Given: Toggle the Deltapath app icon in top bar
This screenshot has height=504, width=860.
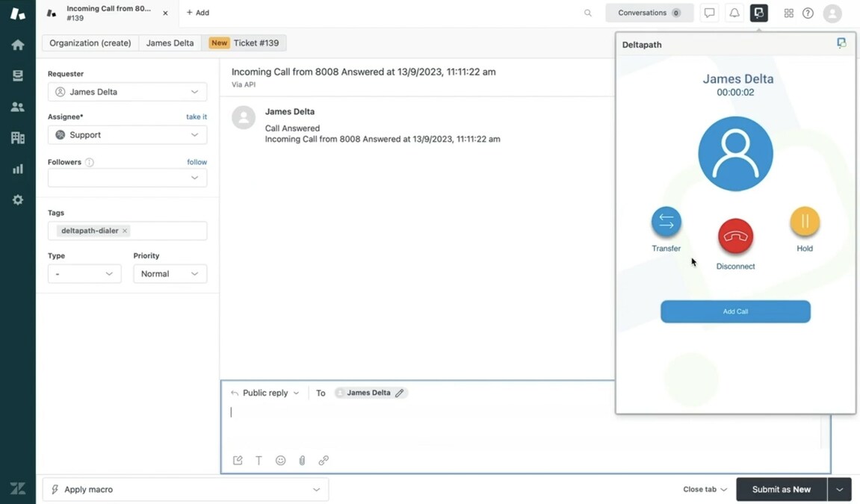Looking at the screenshot, I should tap(758, 13).
